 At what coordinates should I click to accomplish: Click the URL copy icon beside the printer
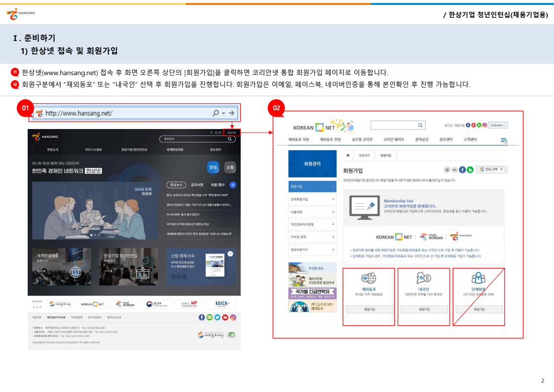pos(455,170)
